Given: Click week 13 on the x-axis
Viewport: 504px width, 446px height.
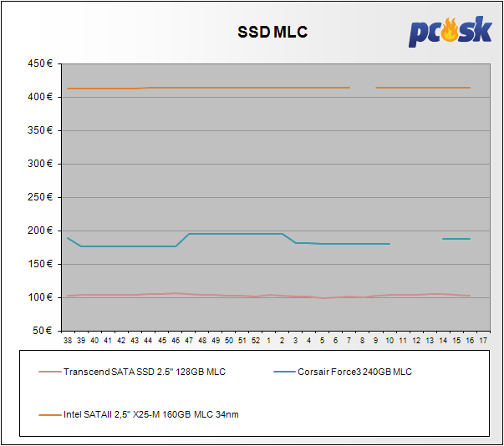Looking at the screenshot, I should click(x=430, y=341).
